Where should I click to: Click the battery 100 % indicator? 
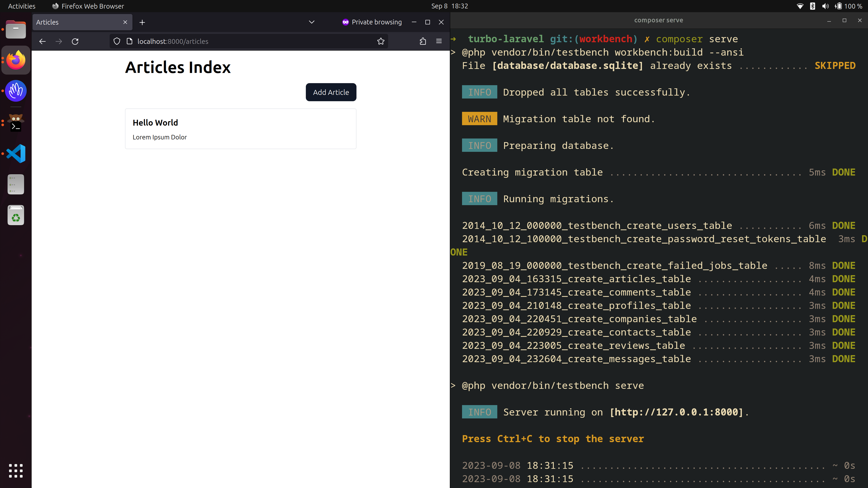[849, 6]
